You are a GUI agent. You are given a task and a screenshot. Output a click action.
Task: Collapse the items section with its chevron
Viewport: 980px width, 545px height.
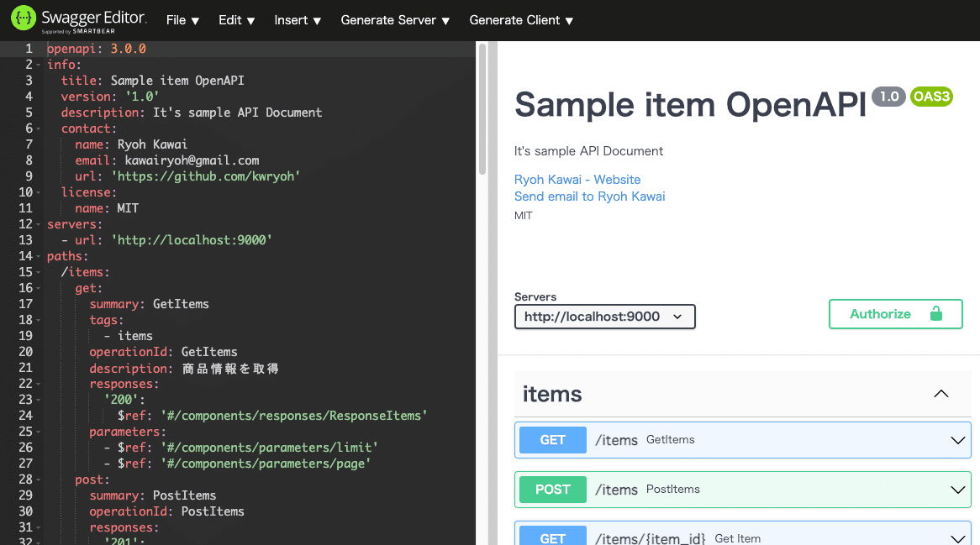[x=941, y=394]
